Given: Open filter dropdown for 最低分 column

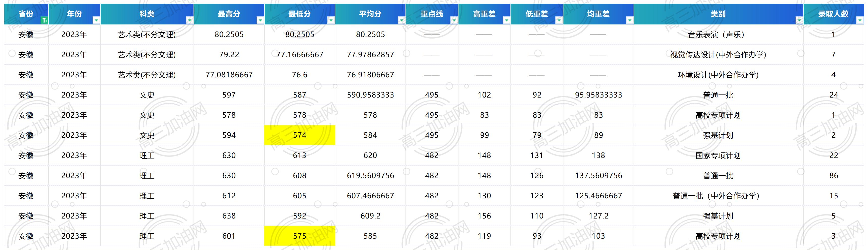Looking at the screenshot, I should pos(331,20).
